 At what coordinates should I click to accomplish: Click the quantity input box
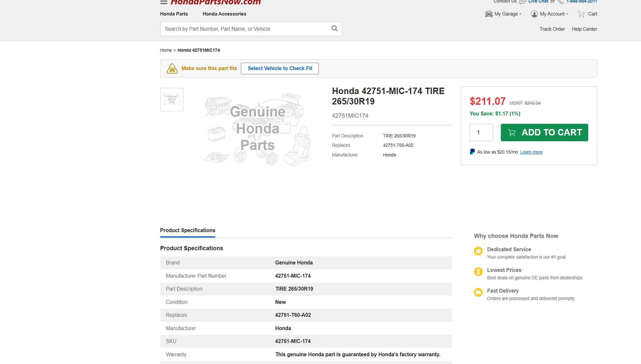(x=481, y=132)
